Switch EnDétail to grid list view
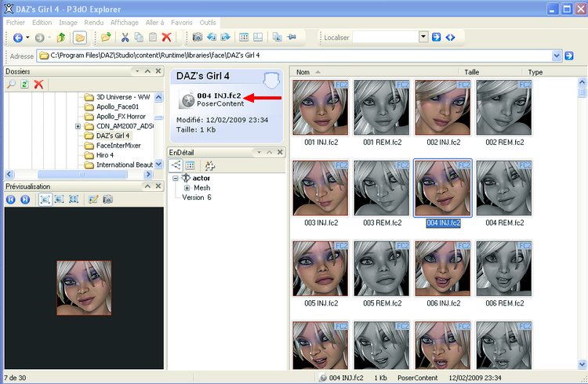The image size is (588, 384). 191,165
